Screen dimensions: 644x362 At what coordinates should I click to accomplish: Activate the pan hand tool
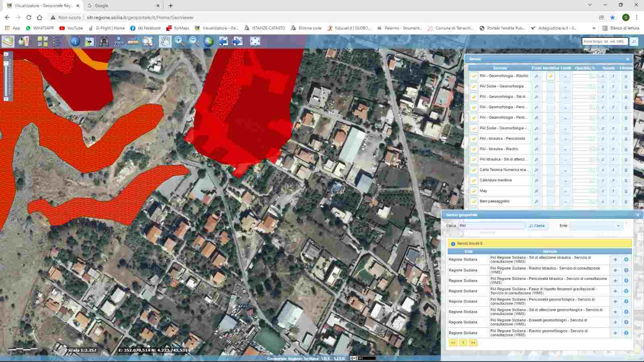[165, 41]
